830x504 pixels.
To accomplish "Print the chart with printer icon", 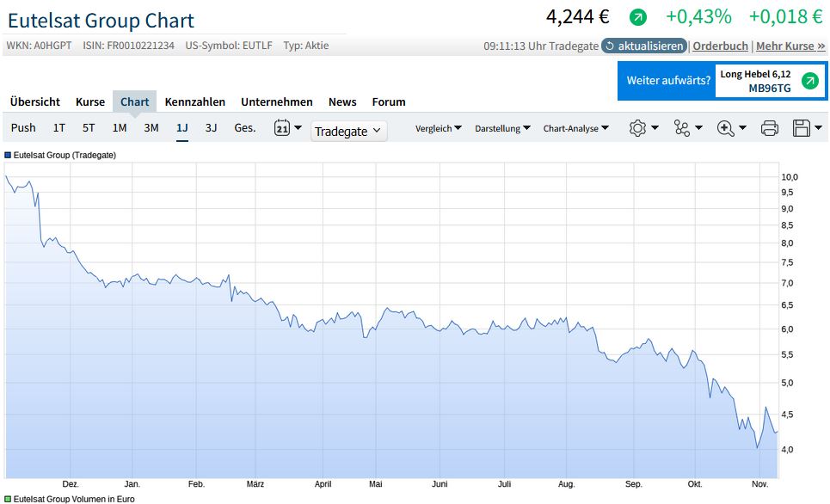I will tap(770, 128).
